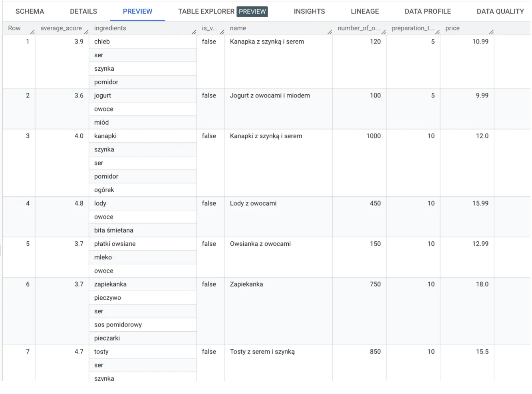Click the price cell showing 15.99
The width and height of the screenshot is (532, 394).
coord(480,203)
